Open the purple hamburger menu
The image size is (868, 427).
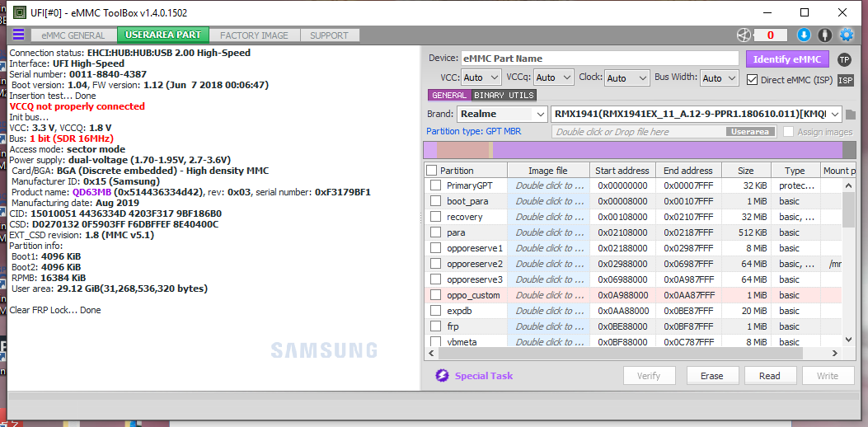pyautogui.click(x=18, y=35)
